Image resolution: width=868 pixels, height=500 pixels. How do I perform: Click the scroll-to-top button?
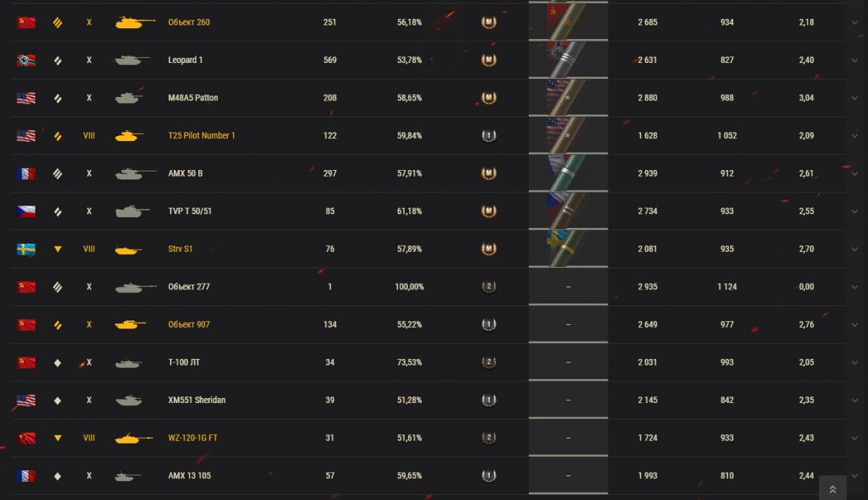pos(833,489)
